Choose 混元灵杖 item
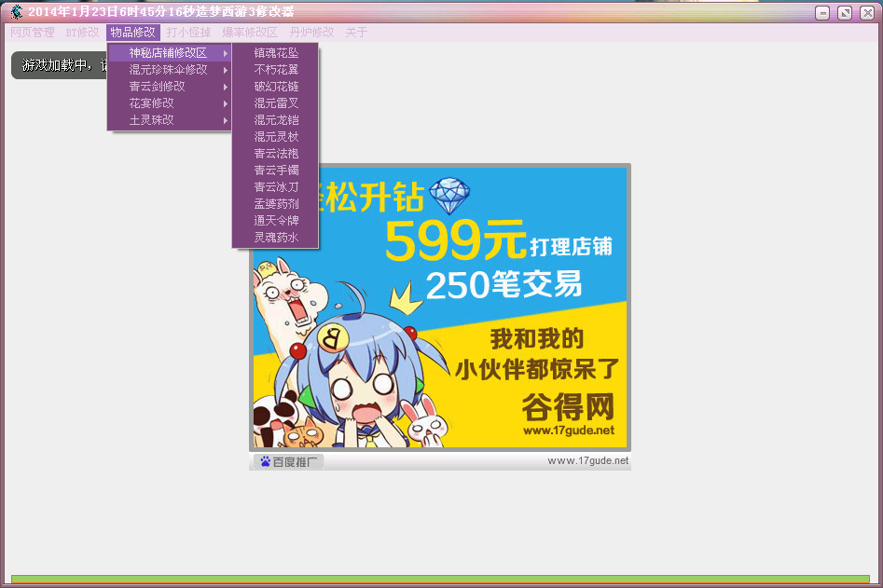The height and width of the screenshot is (588, 883). point(276,137)
